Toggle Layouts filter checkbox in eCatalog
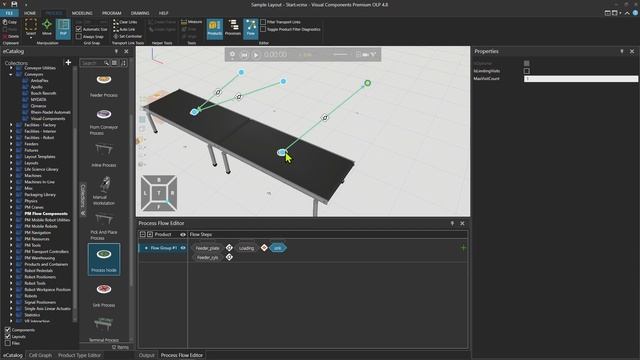The image size is (640, 360). [8, 336]
